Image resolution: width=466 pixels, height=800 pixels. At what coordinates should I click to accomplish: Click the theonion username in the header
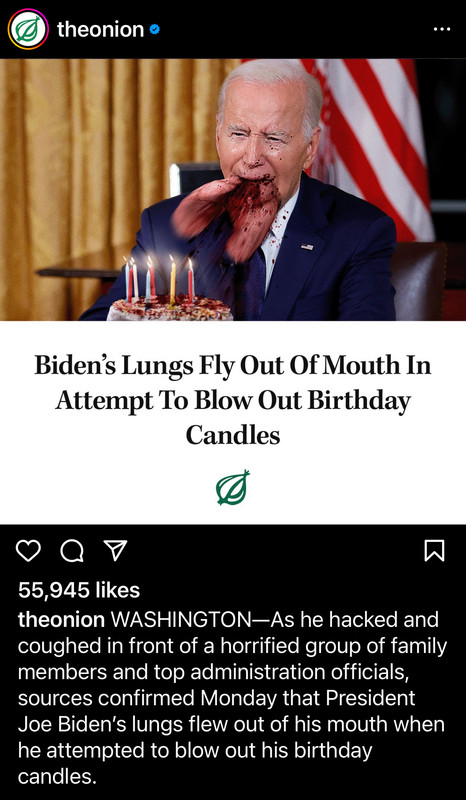(100, 30)
